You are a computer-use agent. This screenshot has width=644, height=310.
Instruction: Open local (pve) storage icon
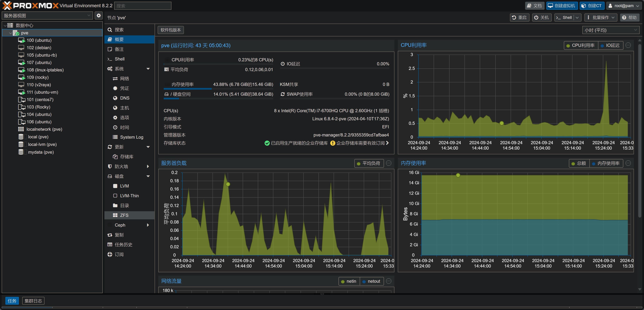click(21, 137)
